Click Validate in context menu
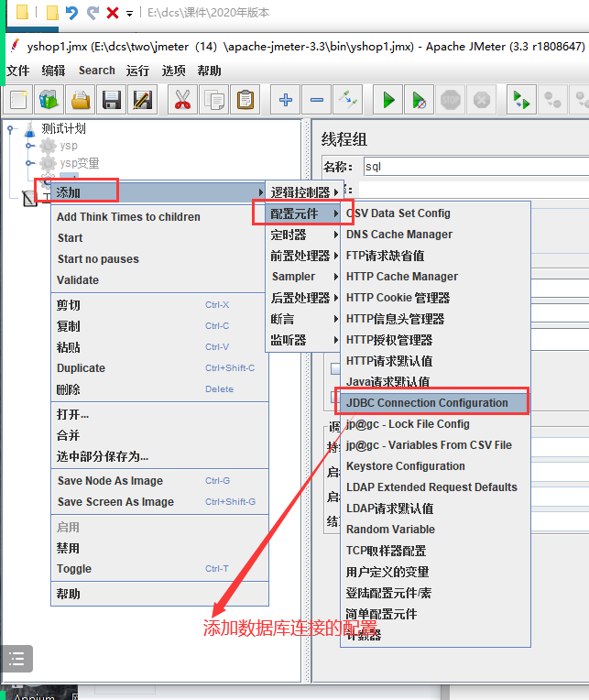Viewport: 589px width, 700px height. point(159,280)
